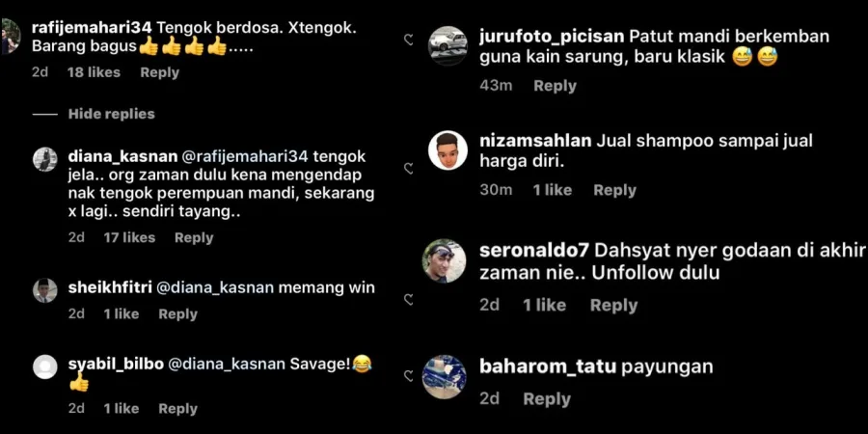Open jurufoto_picisan username link
This screenshot has width=868, height=434.
click(x=552, y=37)
